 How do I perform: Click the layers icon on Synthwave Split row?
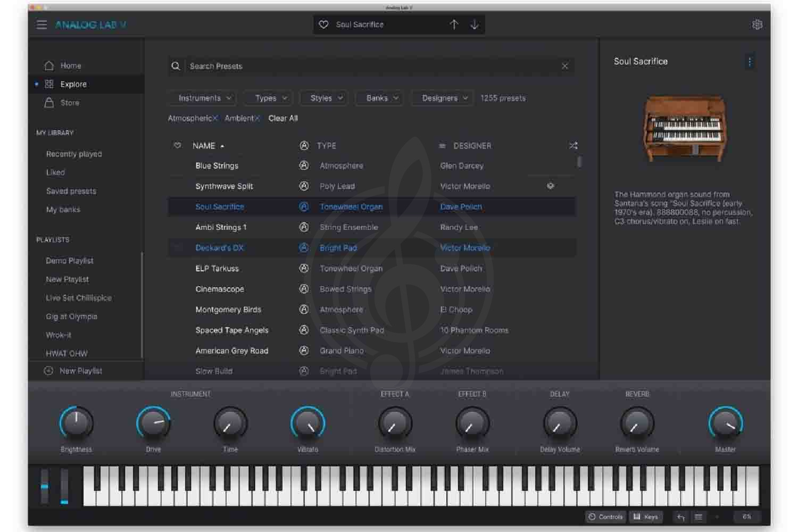tap(551, 186)
